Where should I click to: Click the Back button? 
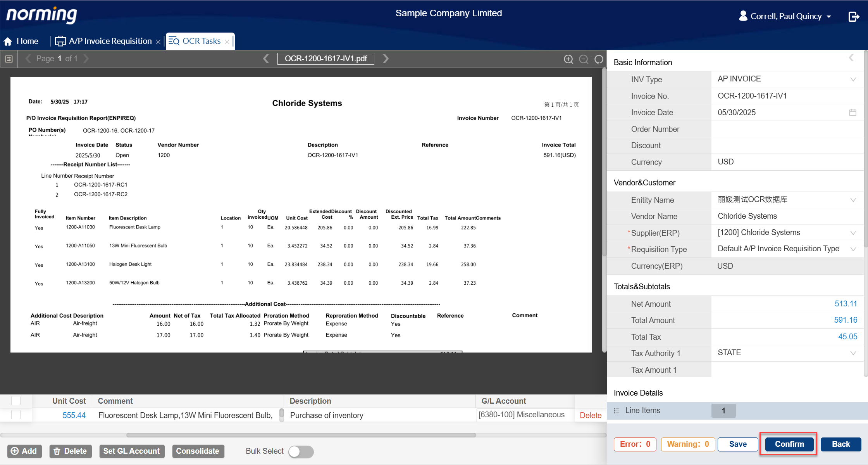841,444
